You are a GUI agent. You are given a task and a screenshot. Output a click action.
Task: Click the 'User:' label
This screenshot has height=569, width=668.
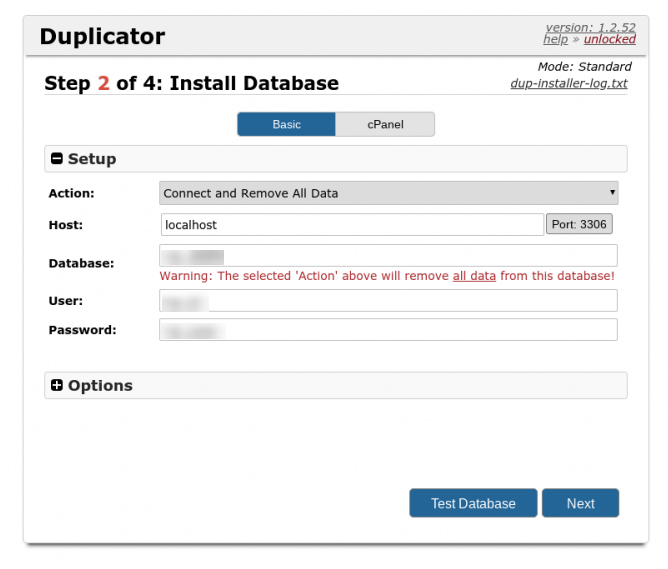66,301
